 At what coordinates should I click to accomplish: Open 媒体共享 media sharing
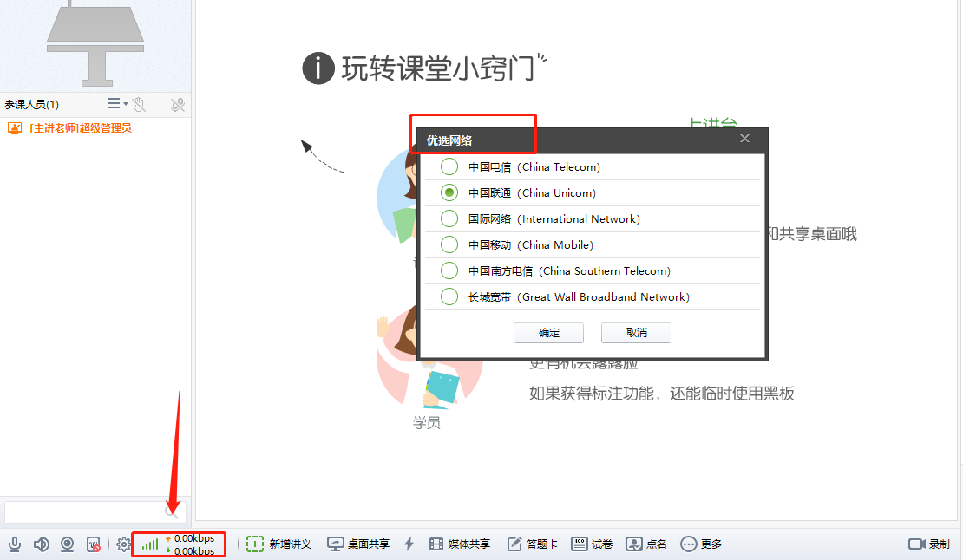pyautogui.click(x=460, y=544)
